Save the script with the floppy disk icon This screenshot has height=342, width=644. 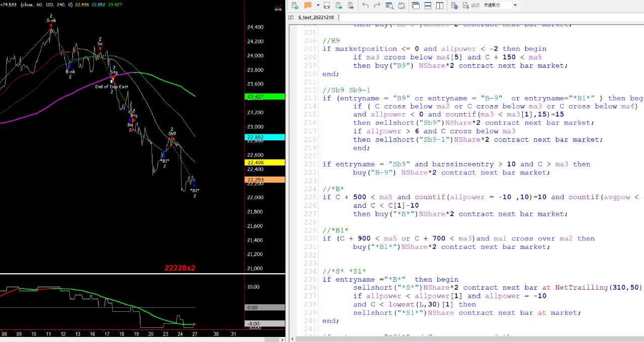coord(327,6)
